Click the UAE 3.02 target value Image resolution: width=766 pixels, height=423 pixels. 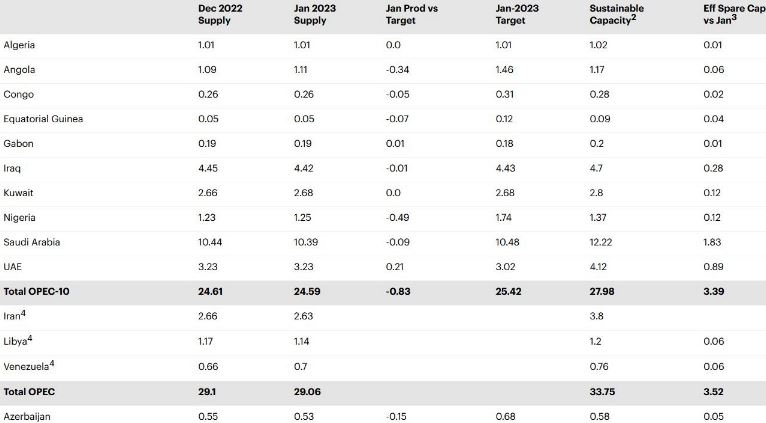[504, 267]
